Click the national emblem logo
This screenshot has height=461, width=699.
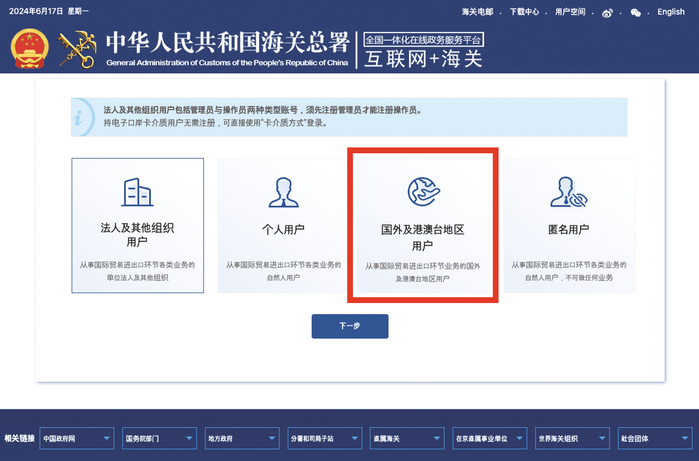pos(29,49)
